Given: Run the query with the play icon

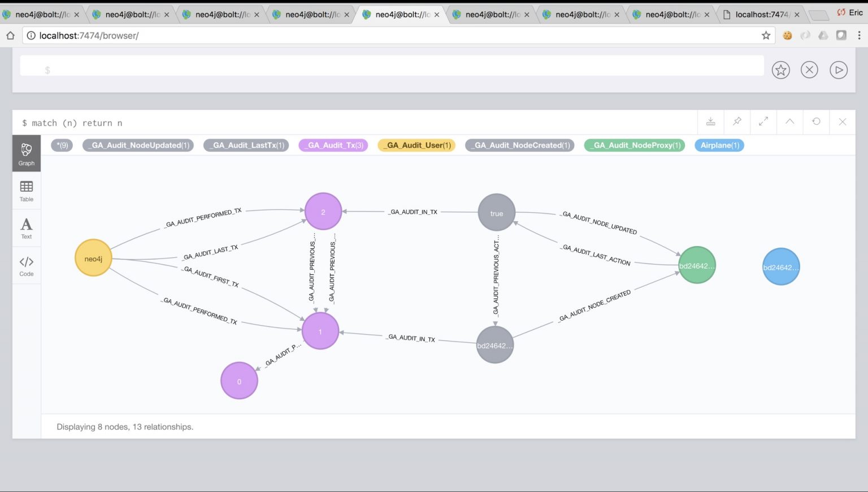Looking at the screenshot, I should click(x=839, y=70).
